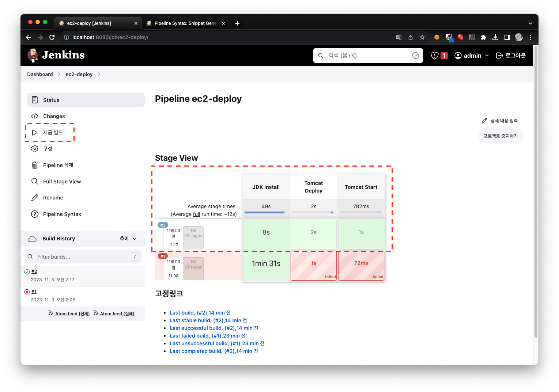Viewport: 559px width, 392px height.
Task: Go forward with the browser forward arrow
Action: coord(40,37)
